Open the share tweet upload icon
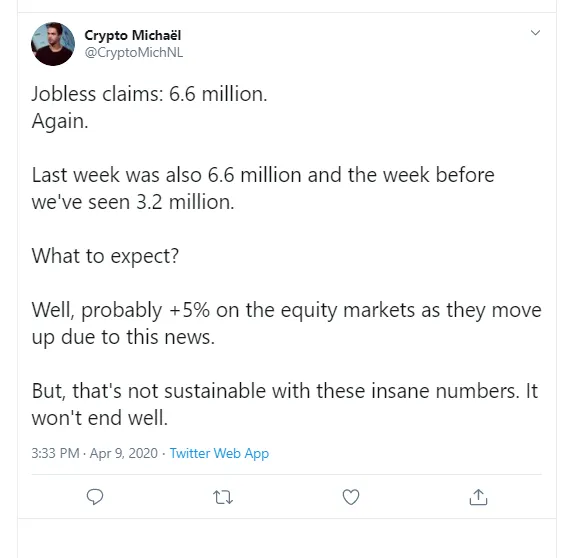 478,497
